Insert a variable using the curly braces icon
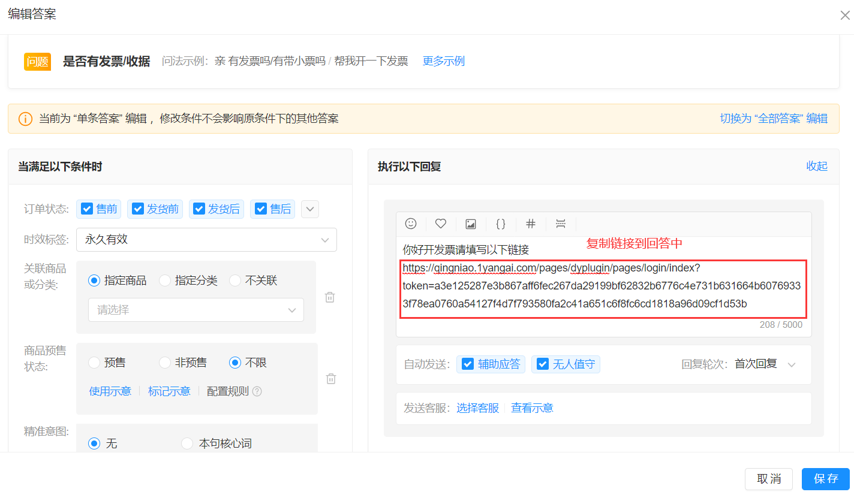 coord(501,224)
